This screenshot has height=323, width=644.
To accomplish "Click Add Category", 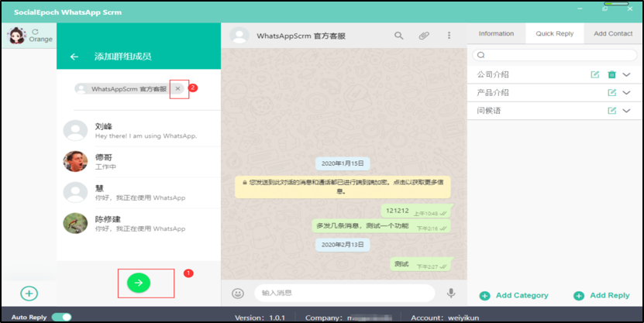I will (514, 295).
